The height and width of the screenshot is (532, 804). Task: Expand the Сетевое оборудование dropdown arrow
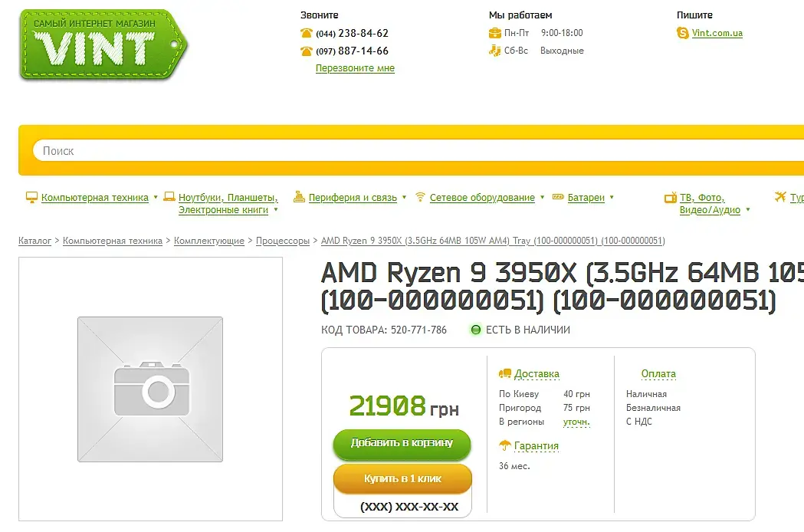[x=542, y=197]
